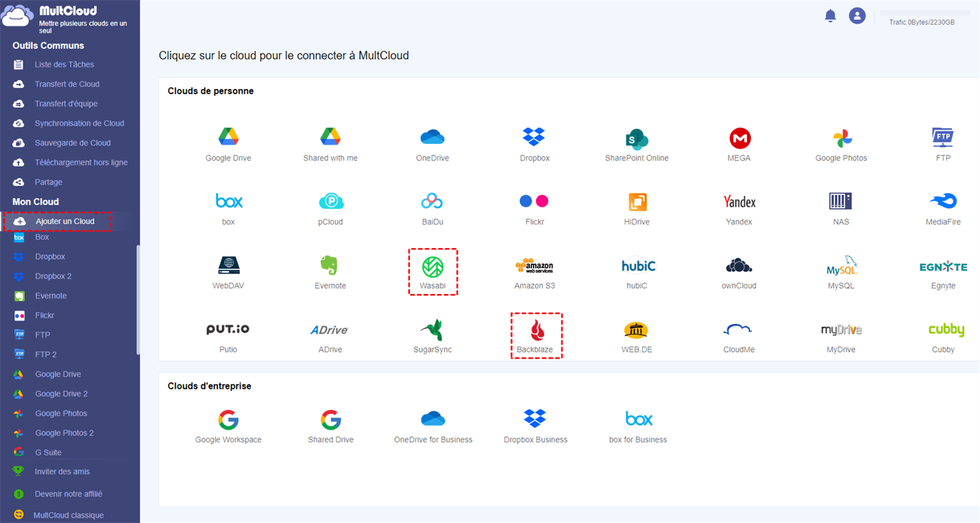Connect Google Photos from the cloud grid
This screenshot has height=523, width=980.
[841, 144]
